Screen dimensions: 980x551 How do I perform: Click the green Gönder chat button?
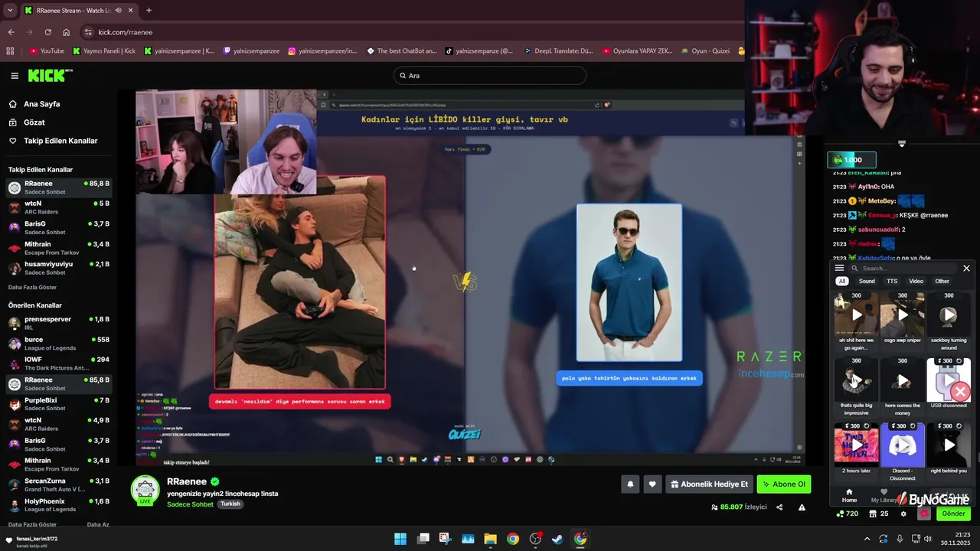[953, 514]
